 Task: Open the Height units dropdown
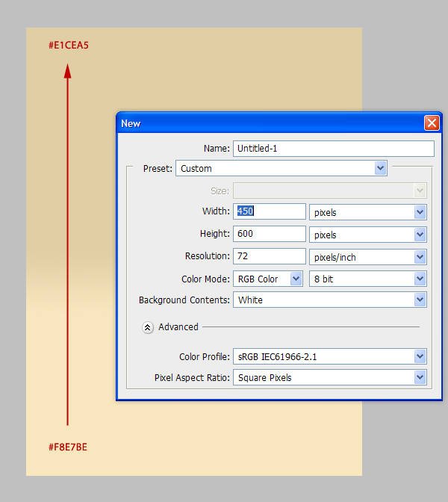pyautogui.click(x=367, y=235)
